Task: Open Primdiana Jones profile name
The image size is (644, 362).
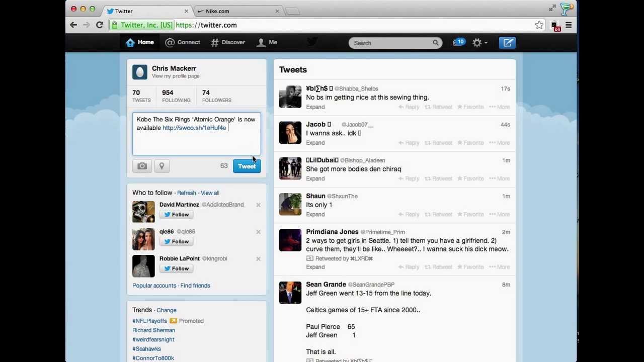Action: (332, 232)
